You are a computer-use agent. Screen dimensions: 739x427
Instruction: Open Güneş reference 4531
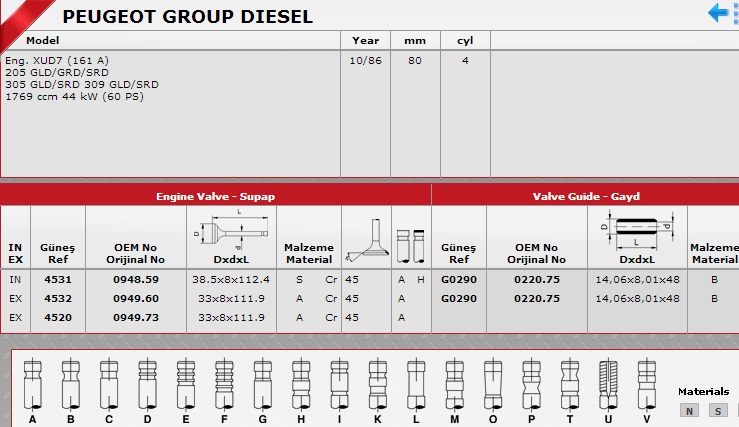coord(58,280)
